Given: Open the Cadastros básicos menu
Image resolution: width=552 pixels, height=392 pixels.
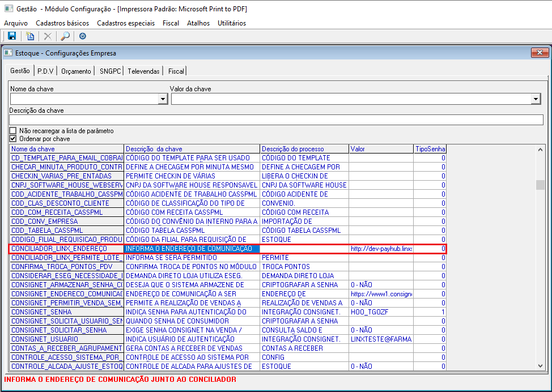Looking at the screenshot, I should (x=62, y=23).
